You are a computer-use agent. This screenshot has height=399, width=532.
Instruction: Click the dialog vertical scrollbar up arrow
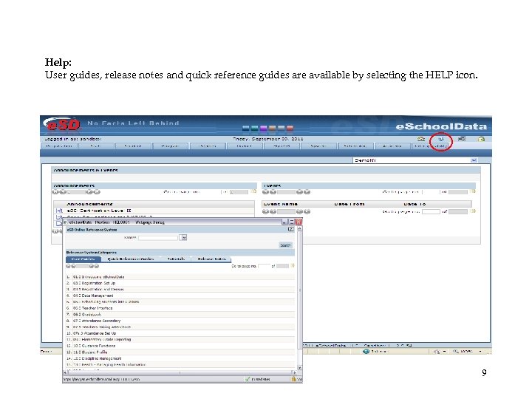click(x=299, y=229)
